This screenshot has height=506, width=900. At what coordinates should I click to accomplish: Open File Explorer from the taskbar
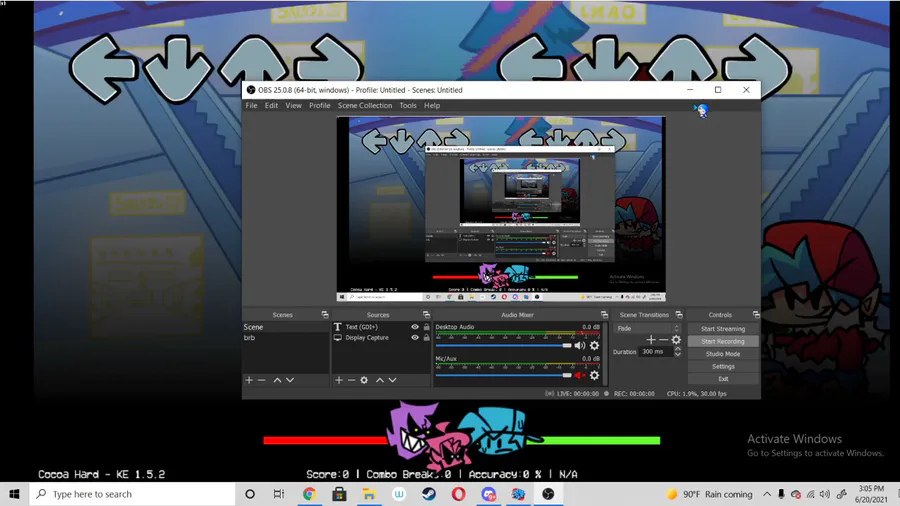coord(369,494)
